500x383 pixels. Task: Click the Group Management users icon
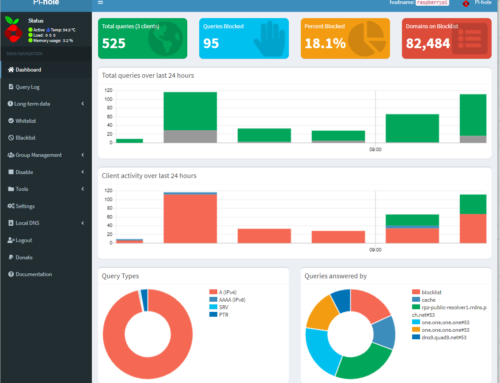(11, 155)
